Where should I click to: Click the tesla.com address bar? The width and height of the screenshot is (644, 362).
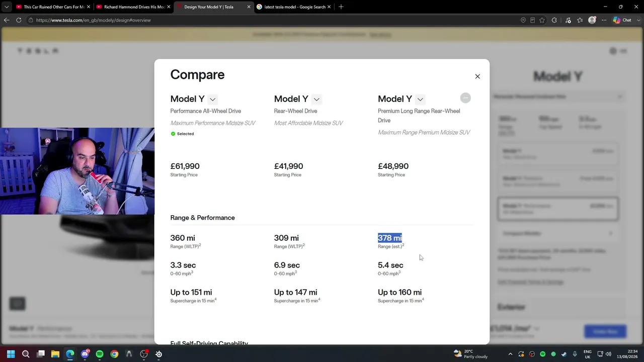(272, 20)
